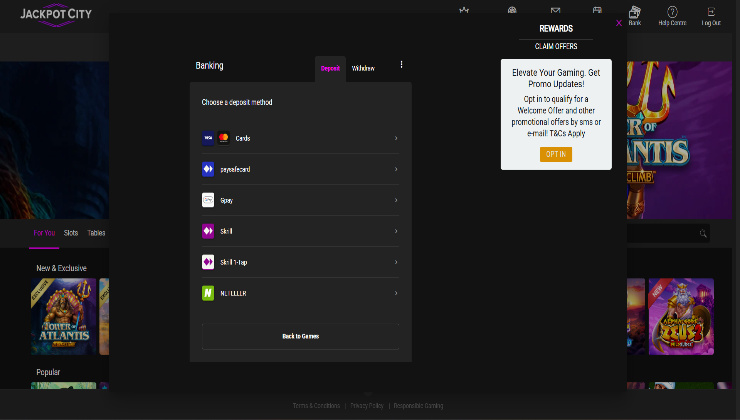The image size is (740, 420).
Task: Close the overlay with the purple X
Action: 619,23
